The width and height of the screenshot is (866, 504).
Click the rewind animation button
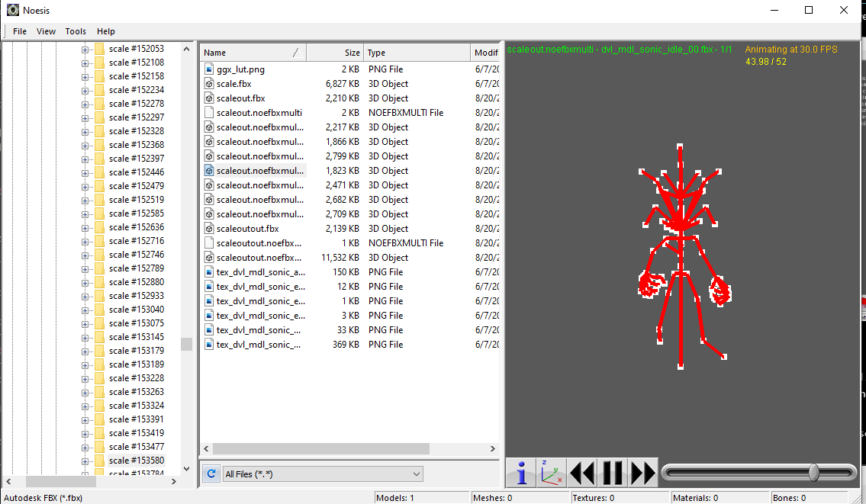point(581,473)
